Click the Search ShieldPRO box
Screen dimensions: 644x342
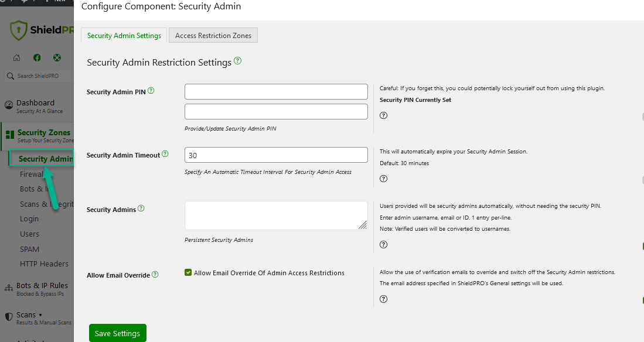click(35, 76)
